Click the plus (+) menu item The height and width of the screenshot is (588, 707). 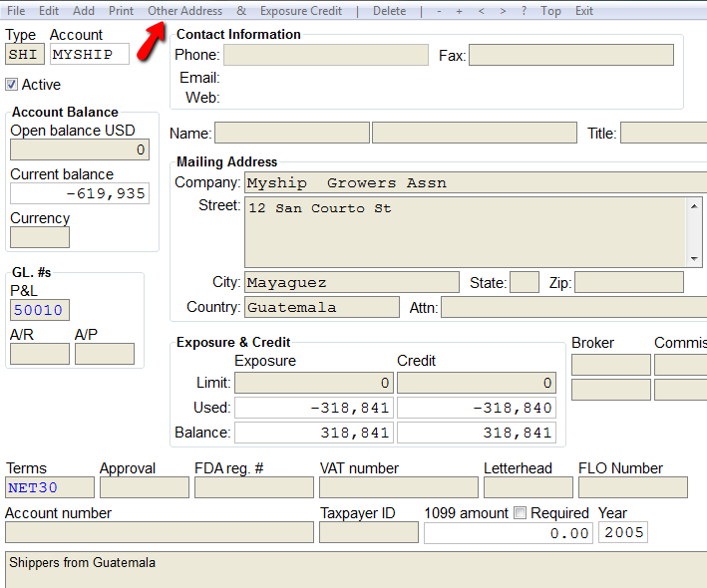(459, 11)
